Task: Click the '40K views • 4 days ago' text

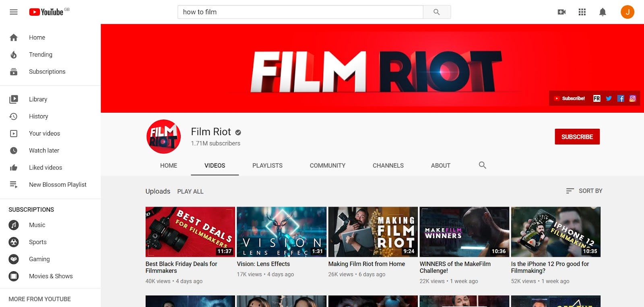Action: (174, 281)
